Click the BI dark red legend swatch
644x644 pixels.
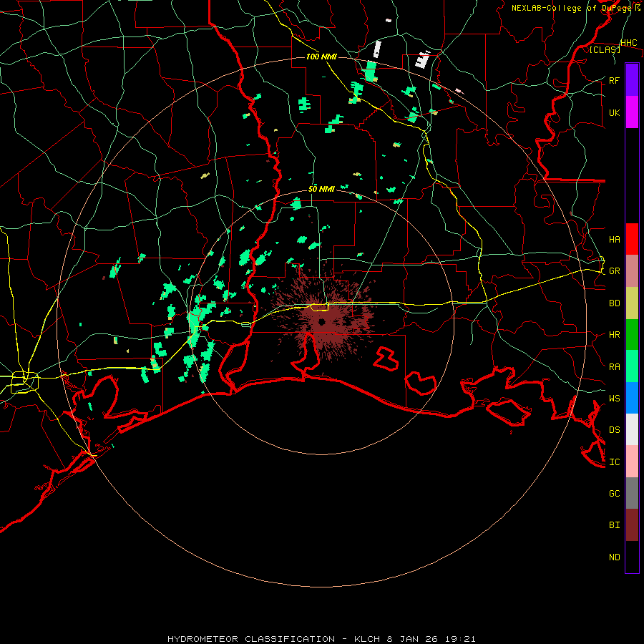pyautogui.click(x=632, y=525)
